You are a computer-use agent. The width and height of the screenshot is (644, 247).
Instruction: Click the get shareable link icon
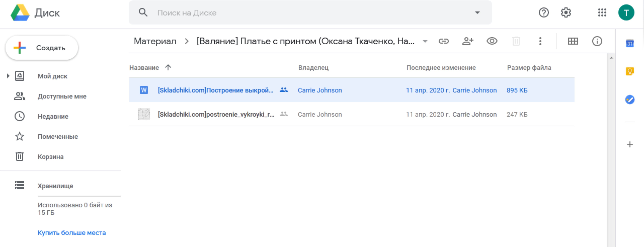pos(444,41)
